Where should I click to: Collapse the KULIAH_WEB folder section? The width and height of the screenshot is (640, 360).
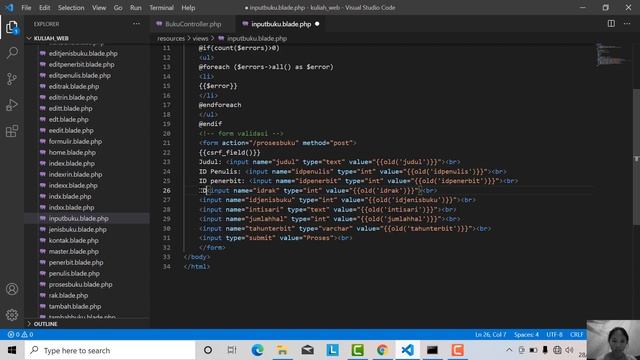click(87, 38)
